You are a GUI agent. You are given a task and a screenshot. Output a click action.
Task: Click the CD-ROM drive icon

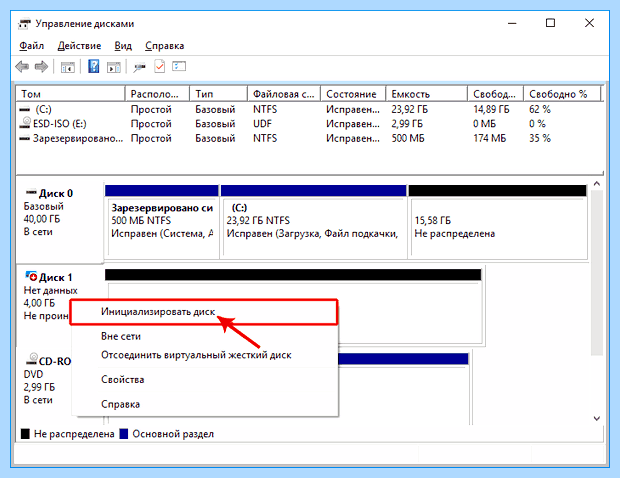[32, 359]
